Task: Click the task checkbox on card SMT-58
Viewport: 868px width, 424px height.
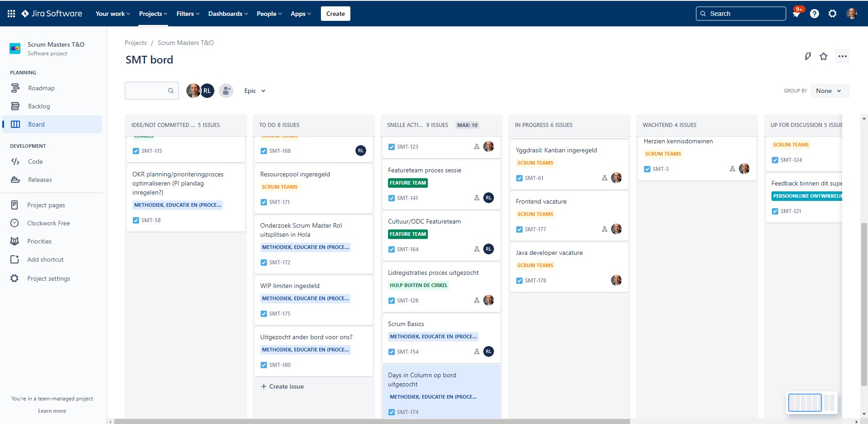Action: 136,220
